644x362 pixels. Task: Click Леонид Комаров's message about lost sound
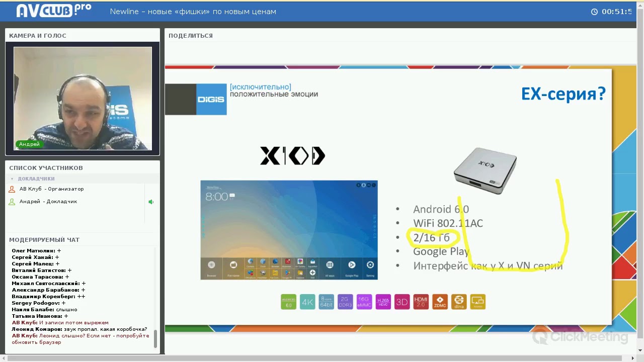[79, 329]
